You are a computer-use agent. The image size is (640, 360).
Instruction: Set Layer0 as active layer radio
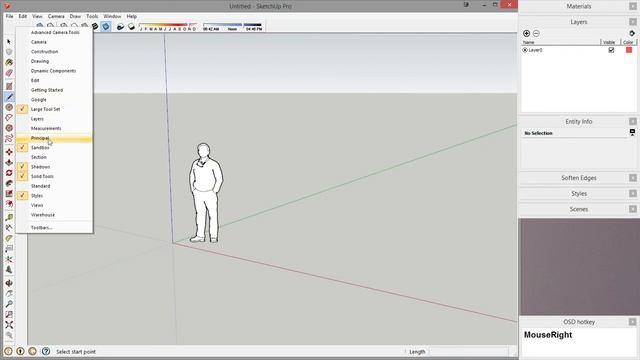tap(525, 50)
